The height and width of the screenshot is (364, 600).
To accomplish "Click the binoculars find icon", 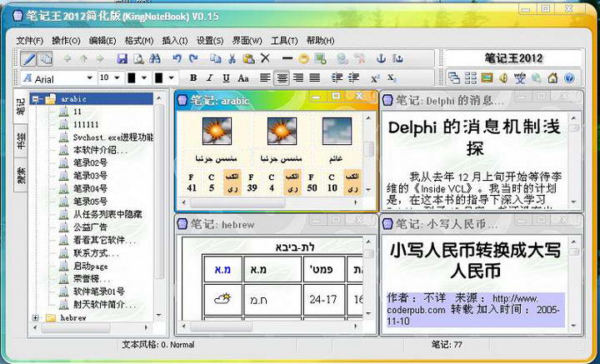I will click(155, 58).
